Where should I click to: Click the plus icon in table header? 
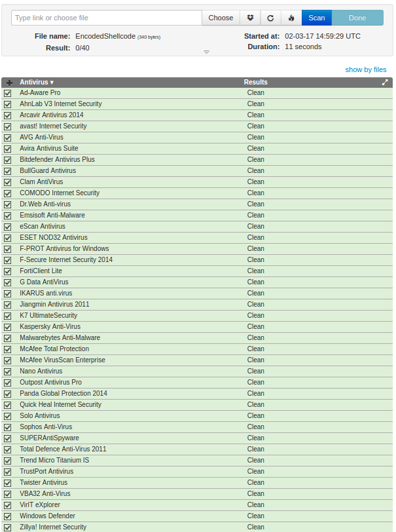pyautogui.click(x=10, y=83)
